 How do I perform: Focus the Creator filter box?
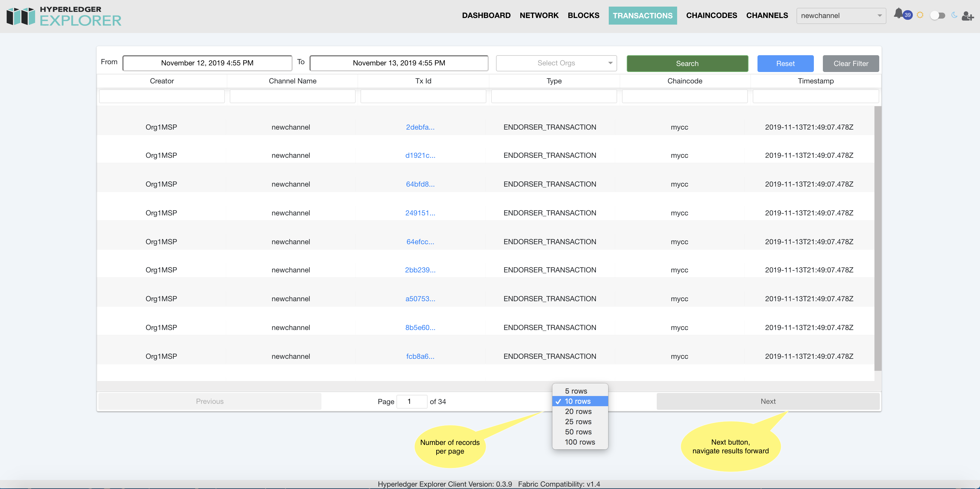click(x=162, y=96)
